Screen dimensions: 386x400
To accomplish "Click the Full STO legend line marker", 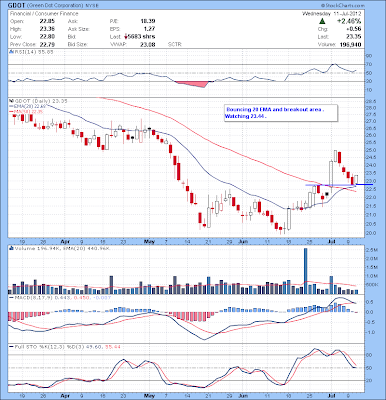I will click(11, 347).
